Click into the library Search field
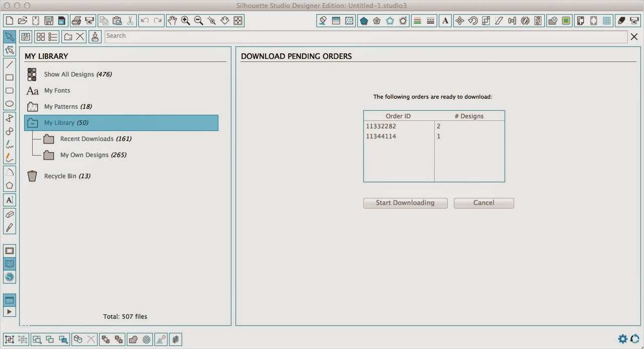This screenshot has height=349, width=644. (x=366, y=36)
